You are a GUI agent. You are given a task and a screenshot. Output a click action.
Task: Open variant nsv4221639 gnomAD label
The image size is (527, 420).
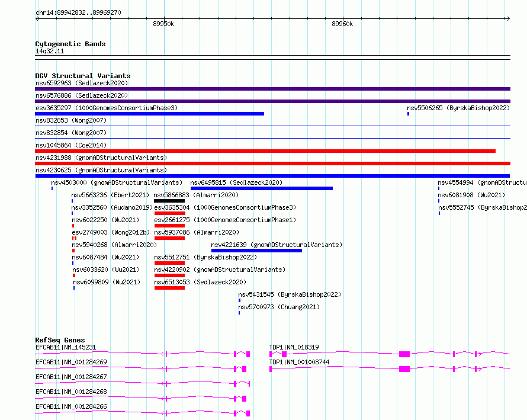[277, 245]
